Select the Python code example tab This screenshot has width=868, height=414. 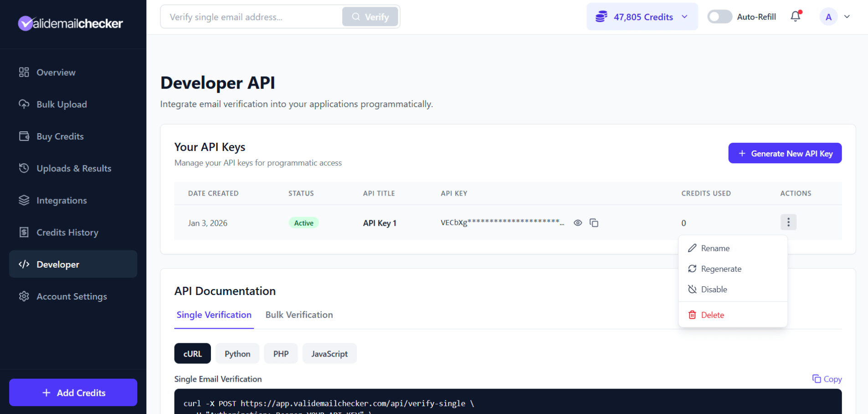(x=237, y=353)
